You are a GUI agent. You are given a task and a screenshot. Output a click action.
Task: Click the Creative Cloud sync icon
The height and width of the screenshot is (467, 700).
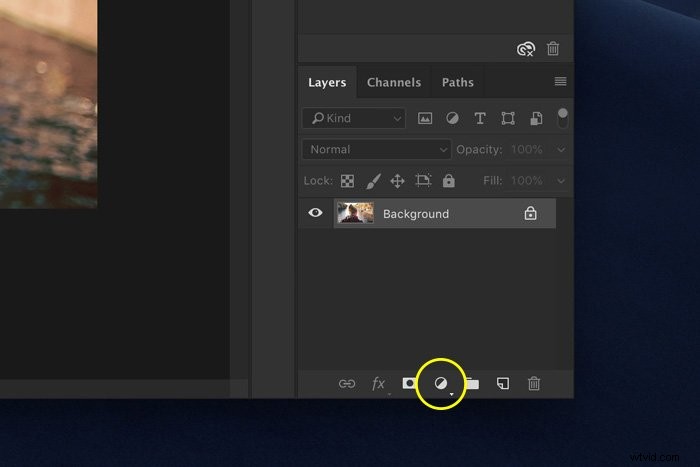(526, 49)
